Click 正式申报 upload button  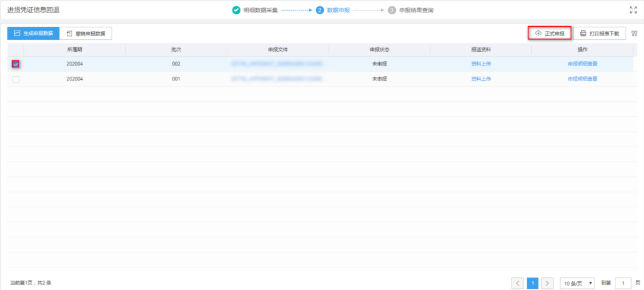point(550,33)
